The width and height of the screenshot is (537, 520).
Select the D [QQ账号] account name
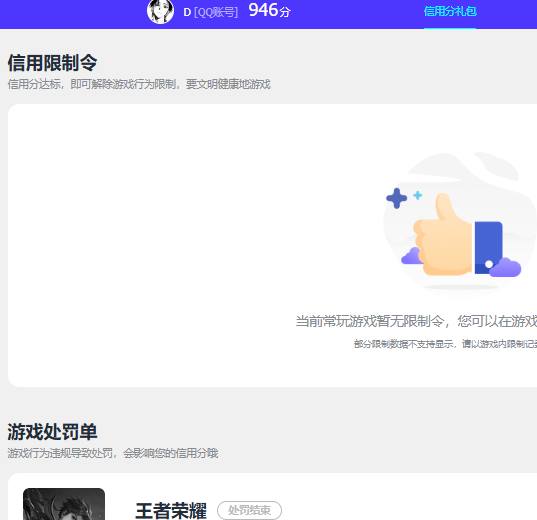point(210,12)
